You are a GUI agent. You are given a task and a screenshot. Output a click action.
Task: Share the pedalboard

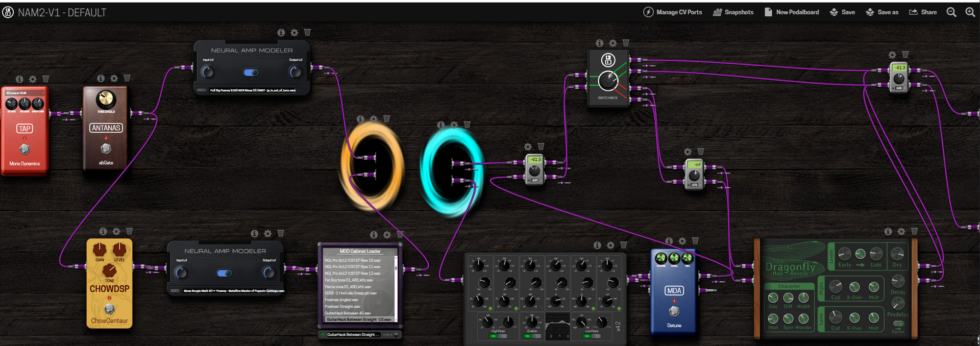tap(923, 12)
